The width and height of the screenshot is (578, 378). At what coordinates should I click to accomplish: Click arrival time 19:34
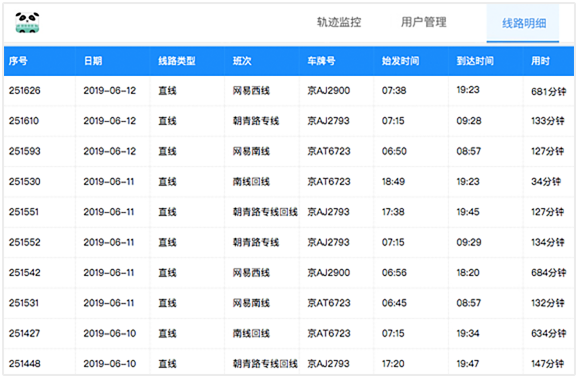(468, 333)
